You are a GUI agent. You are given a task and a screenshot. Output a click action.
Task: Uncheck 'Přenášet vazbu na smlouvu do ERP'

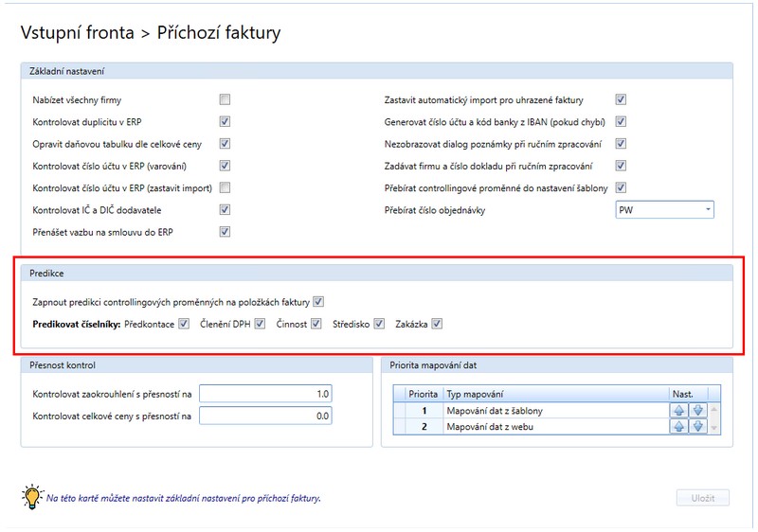(225, 231)
